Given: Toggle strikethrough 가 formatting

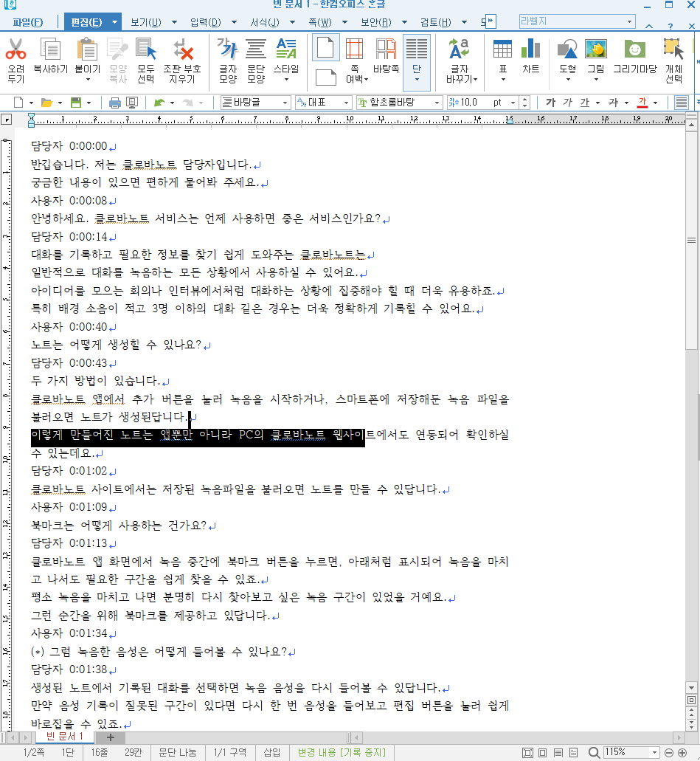Looking at the screenshot, I should tap(614, 103).
